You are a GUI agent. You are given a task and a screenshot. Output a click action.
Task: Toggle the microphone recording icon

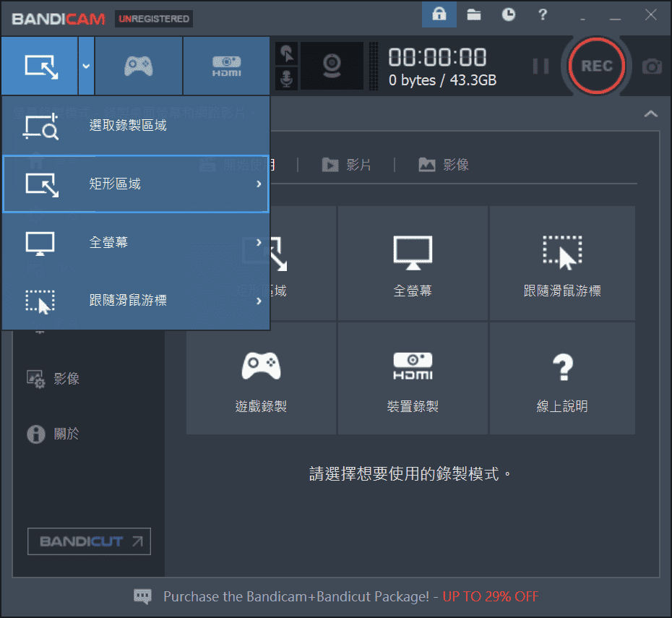click(286, 79)
